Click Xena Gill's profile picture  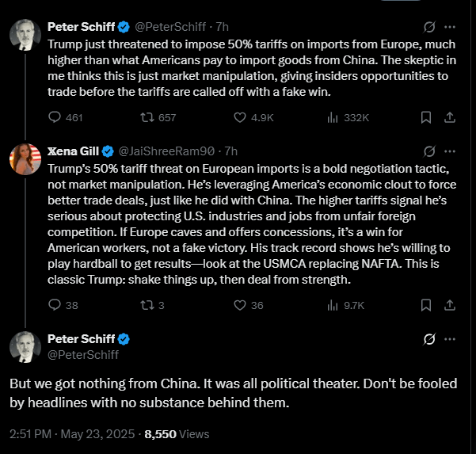pos(25,158)
